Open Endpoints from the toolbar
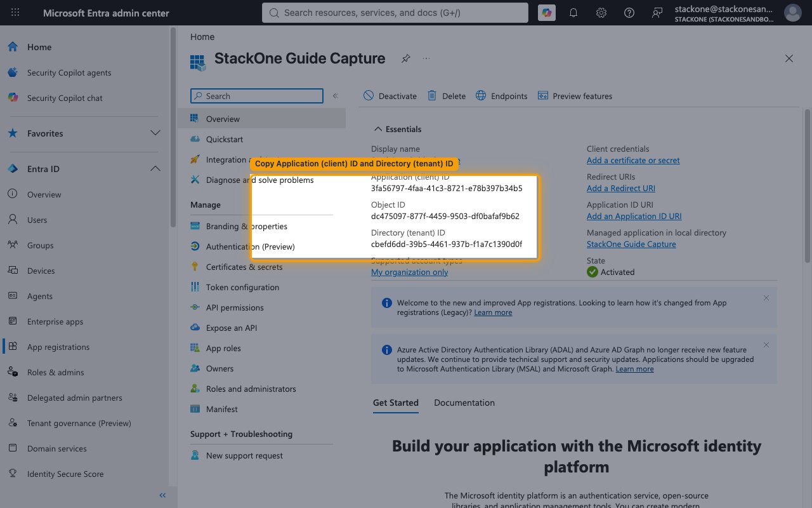 (x=501, y=96)
